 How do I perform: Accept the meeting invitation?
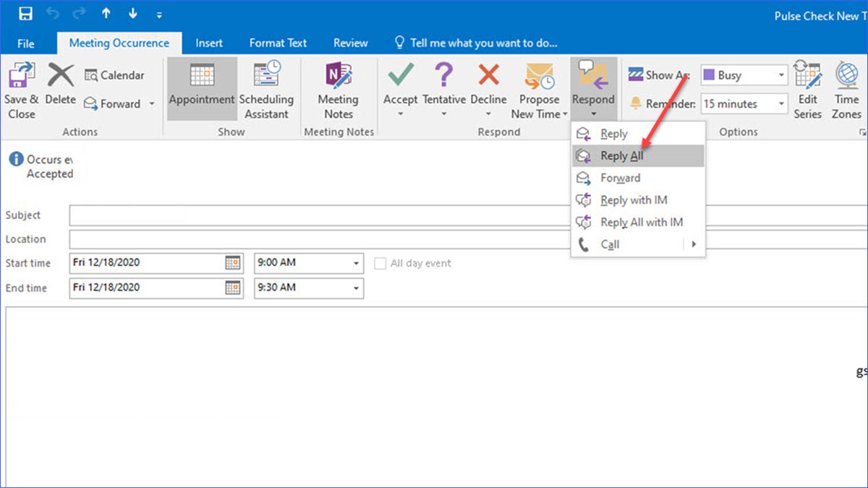[400, 89]
